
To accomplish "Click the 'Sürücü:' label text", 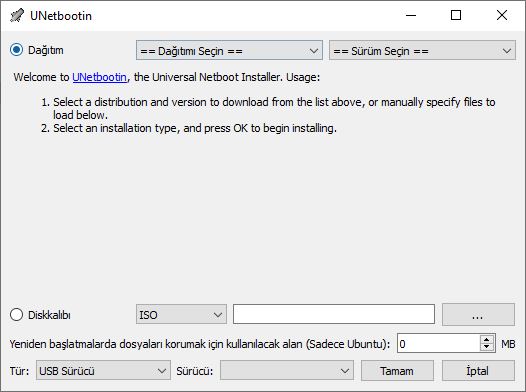I will pos(195,371).
